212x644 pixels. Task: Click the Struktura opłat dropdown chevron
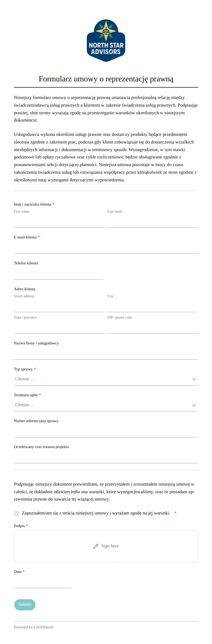194,405
